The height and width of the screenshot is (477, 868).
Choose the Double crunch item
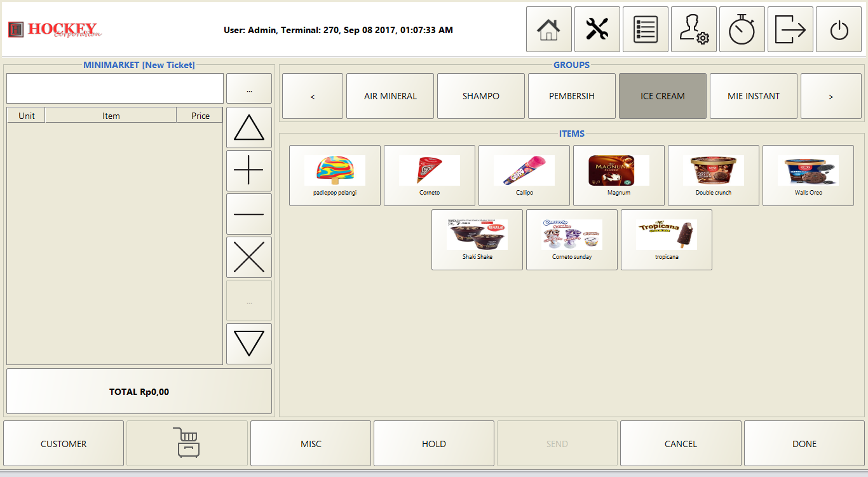tap(714, 176)
